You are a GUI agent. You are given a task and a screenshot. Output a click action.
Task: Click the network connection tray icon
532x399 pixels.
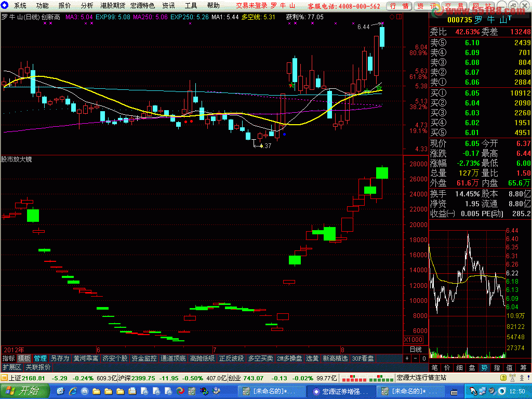(482, 391)
